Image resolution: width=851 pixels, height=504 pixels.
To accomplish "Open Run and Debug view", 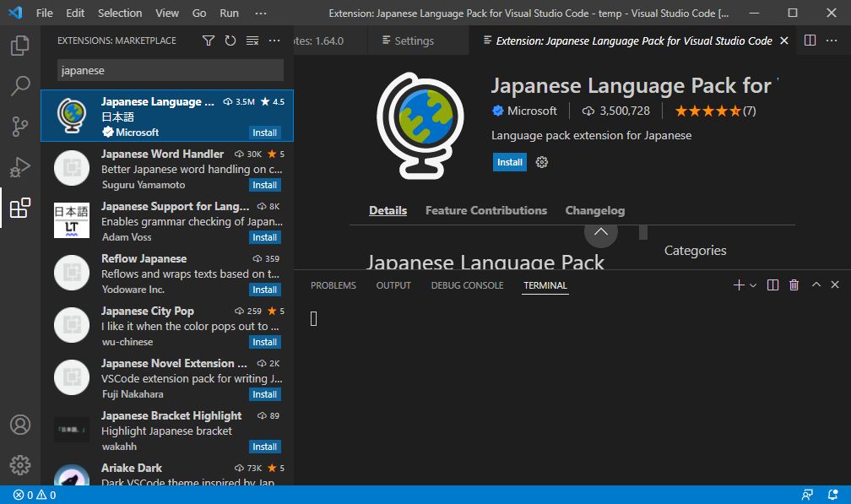I will pos(20,167).
